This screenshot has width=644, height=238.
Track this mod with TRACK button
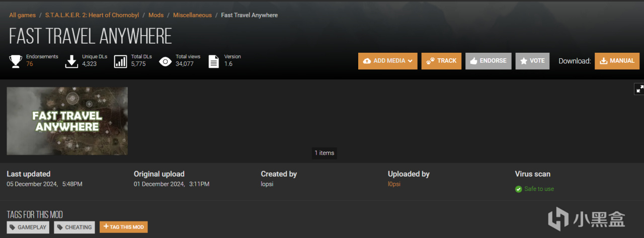point(441,61)
